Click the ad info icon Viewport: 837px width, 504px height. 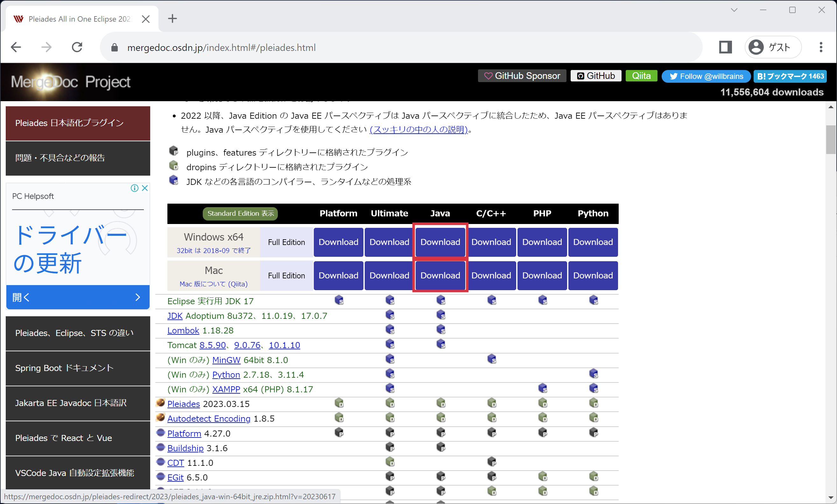(135, 188)
